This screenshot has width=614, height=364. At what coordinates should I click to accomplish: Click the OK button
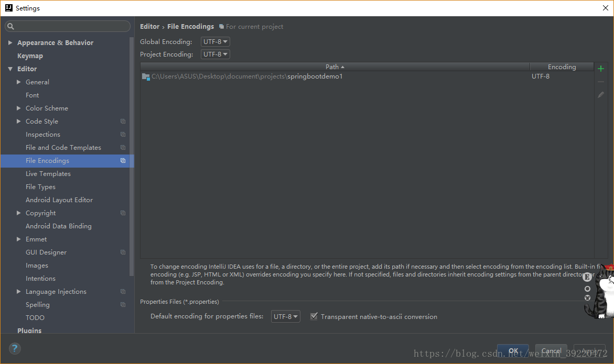[x=513, y=351]
